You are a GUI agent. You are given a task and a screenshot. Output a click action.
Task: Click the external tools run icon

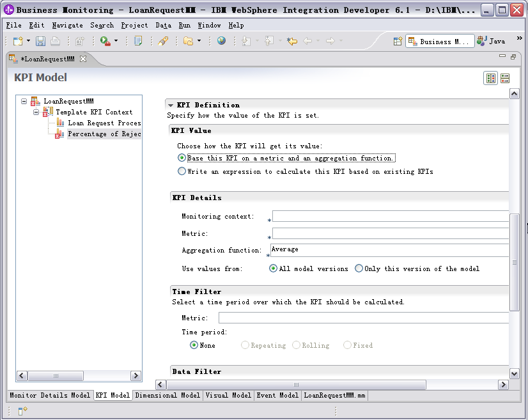105,41
